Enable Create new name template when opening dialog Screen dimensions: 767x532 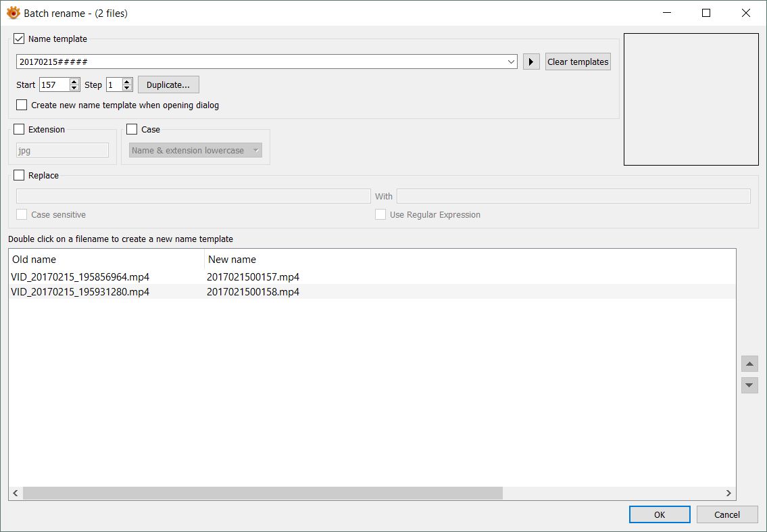click(x=22, y=105)
